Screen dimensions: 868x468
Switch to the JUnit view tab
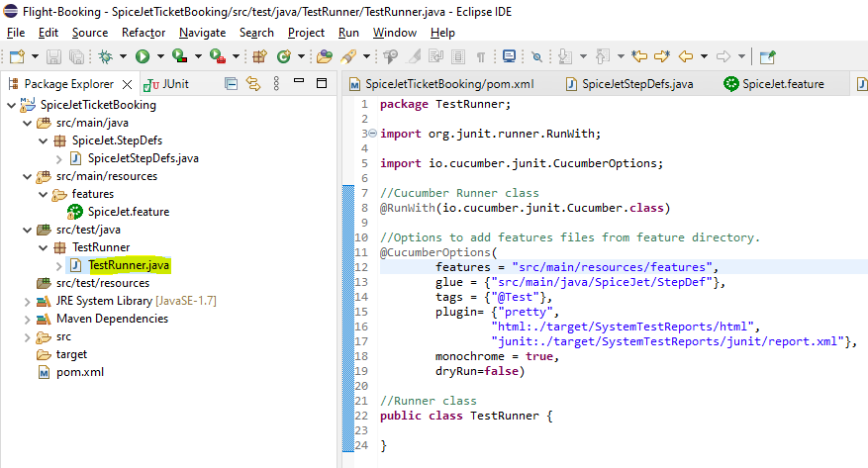click(166, 84)
